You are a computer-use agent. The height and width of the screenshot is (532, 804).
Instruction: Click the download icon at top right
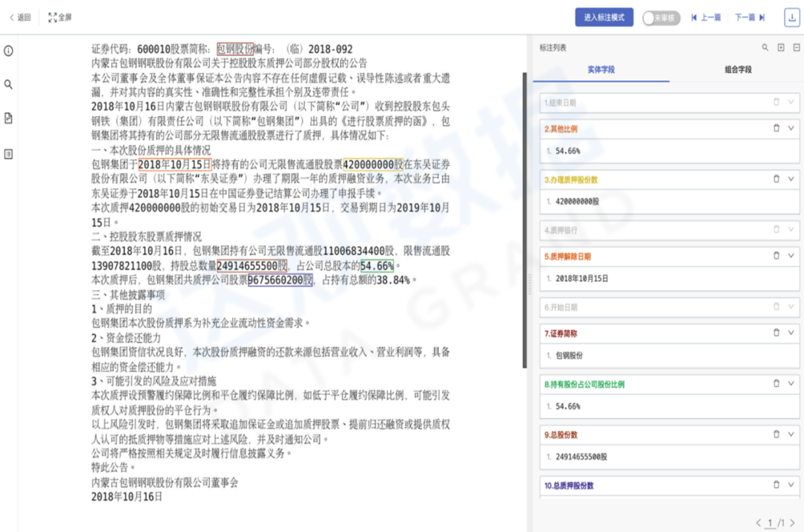click(x=791, y=17)
